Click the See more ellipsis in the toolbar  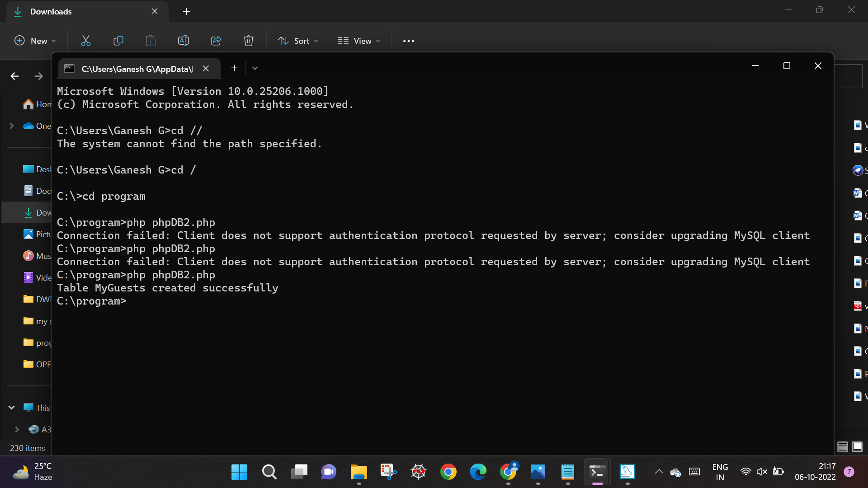point(408,41)
